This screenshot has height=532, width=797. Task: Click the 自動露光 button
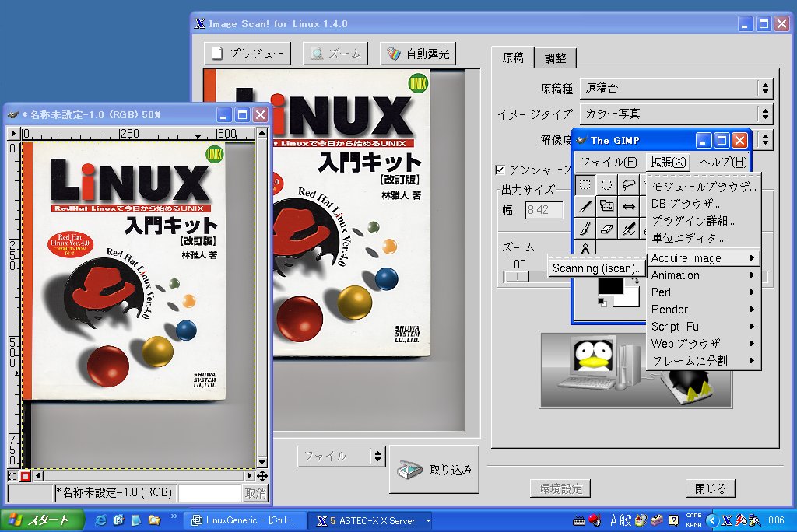418,54
